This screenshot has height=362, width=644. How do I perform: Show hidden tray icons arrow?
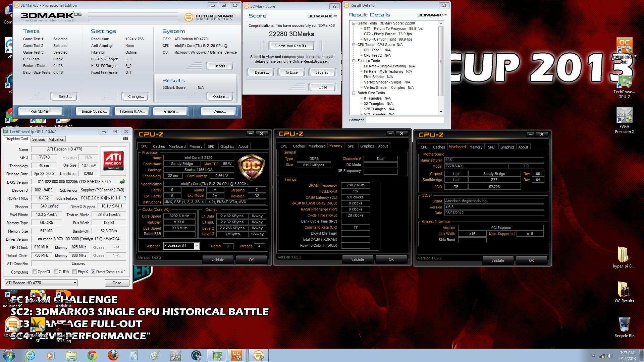pos(594,356)
